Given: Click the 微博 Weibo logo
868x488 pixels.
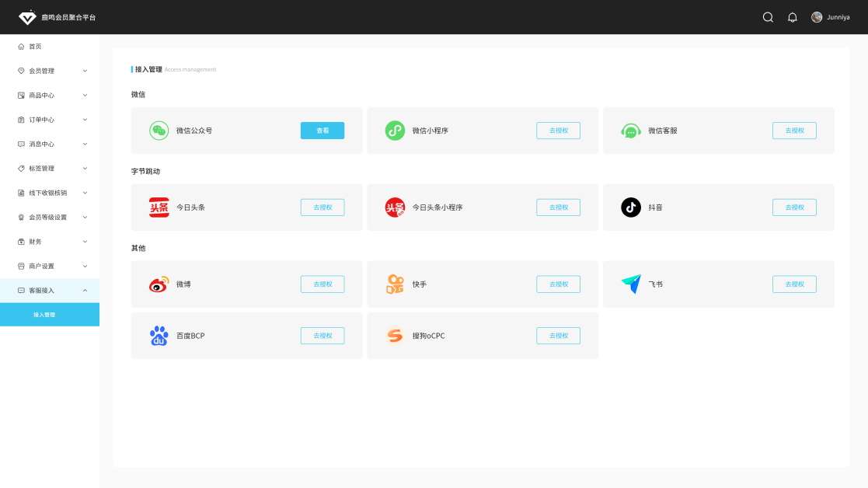Looking at the screenshot, I should (x=159, y=284).
